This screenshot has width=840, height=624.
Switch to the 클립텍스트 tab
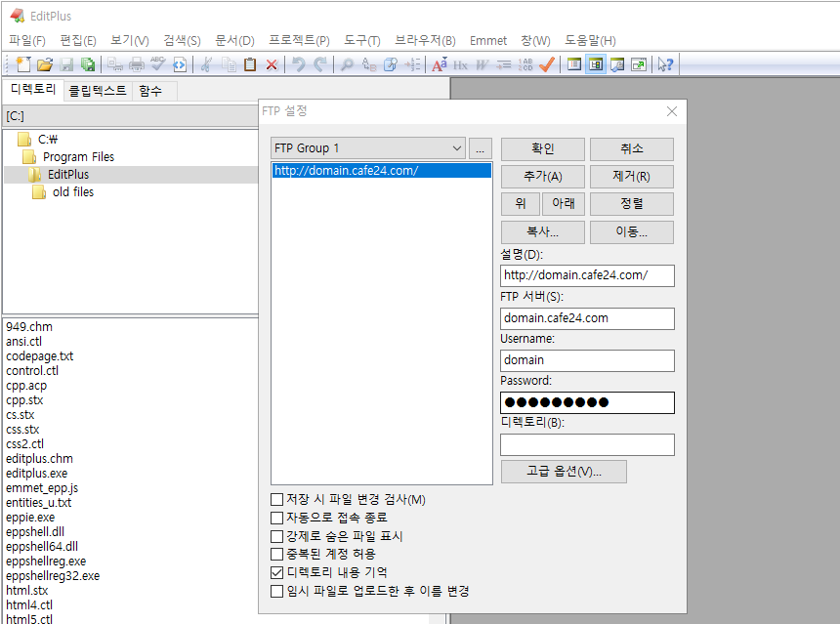[98, 91]
